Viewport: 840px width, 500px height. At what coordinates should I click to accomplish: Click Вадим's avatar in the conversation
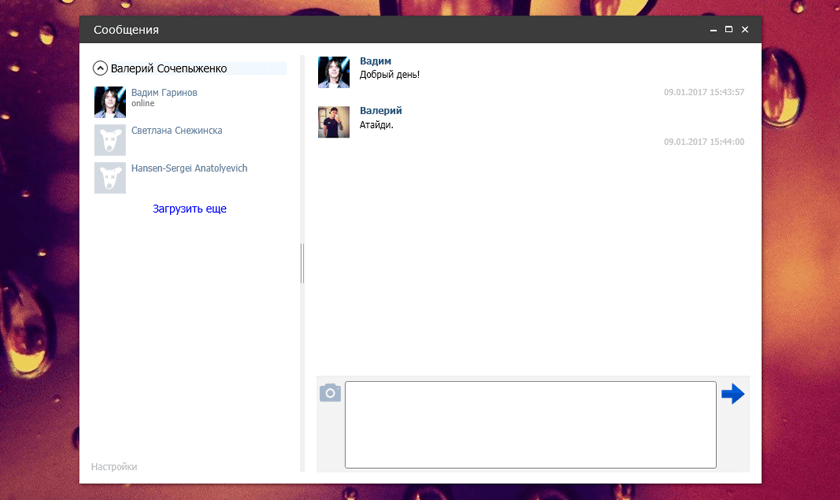[x=334, y=72]
